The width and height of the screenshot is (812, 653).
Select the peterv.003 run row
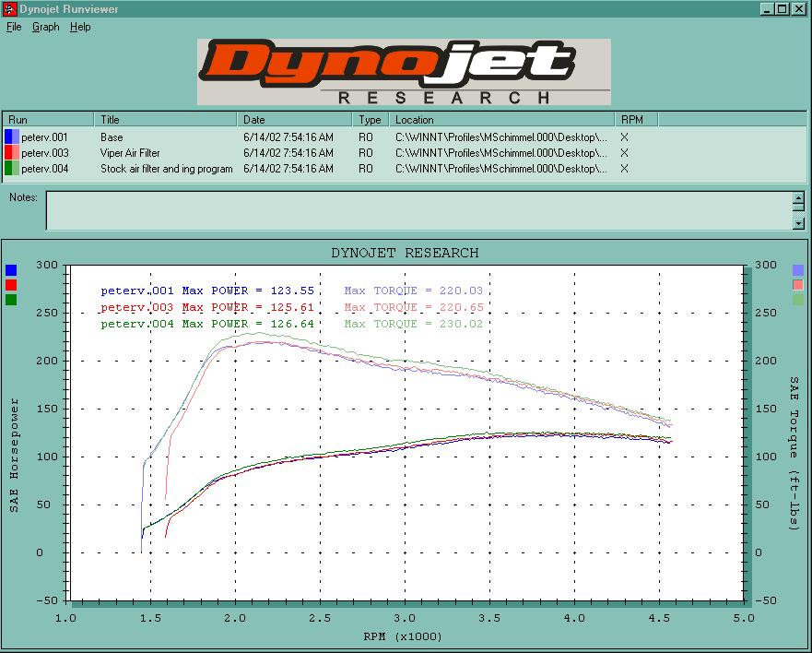(404, 153)
